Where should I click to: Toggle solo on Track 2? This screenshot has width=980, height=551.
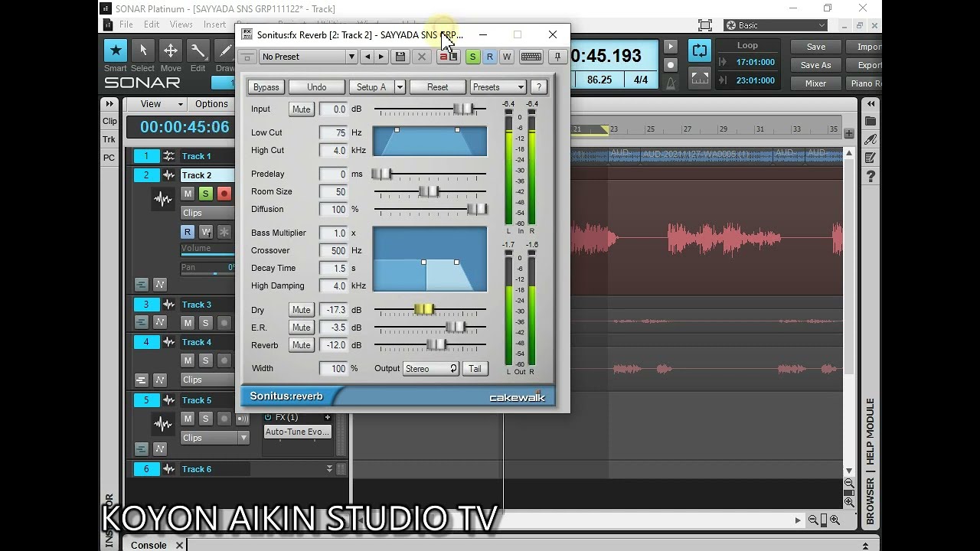pos(205,194)
